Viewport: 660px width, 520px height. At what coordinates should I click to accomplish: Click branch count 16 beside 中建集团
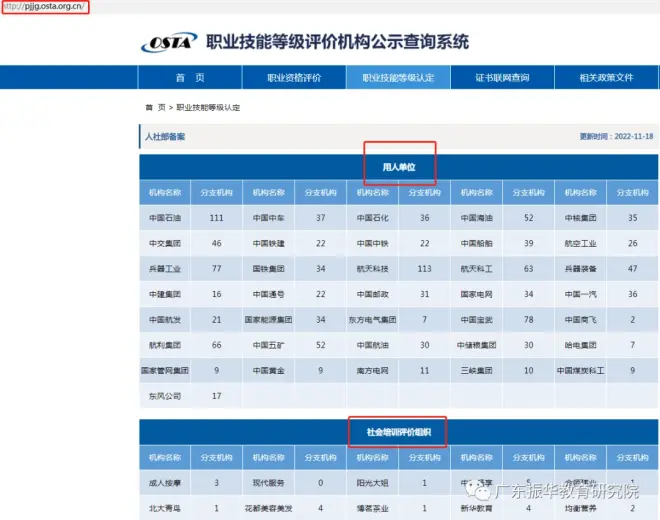point(216,294)
